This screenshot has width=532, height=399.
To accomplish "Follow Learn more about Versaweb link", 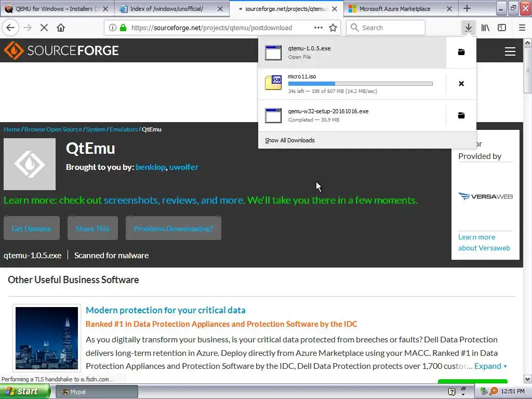I will coord(484,242).
